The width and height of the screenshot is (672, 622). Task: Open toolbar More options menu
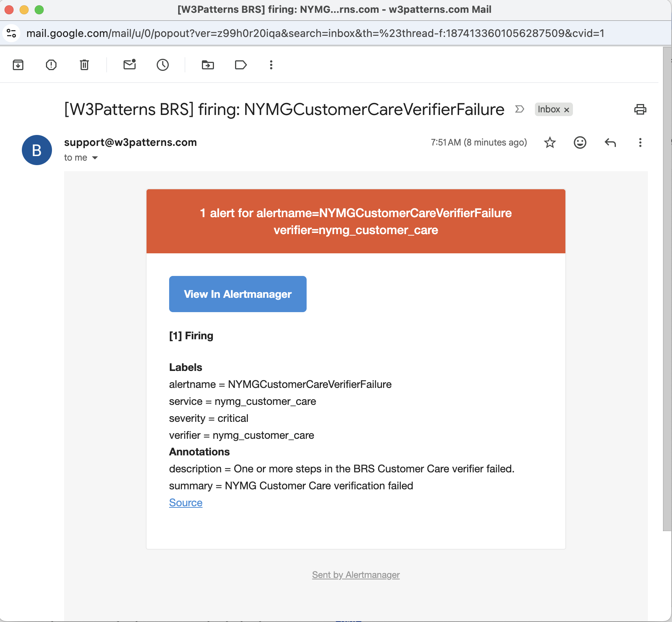(x=271, y=65)
